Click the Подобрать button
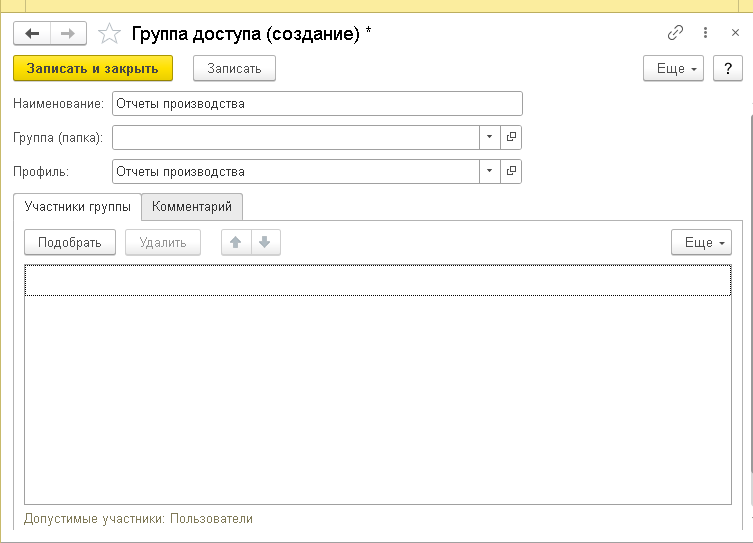The image size is (753, 543). (70, 243)
